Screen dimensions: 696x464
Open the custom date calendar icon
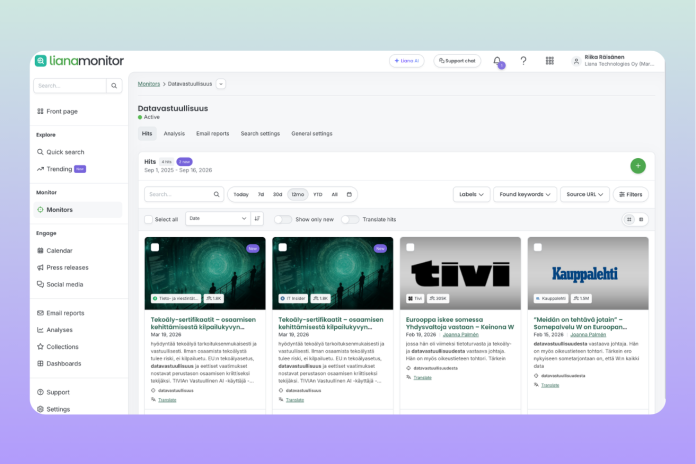pos(349,194)
